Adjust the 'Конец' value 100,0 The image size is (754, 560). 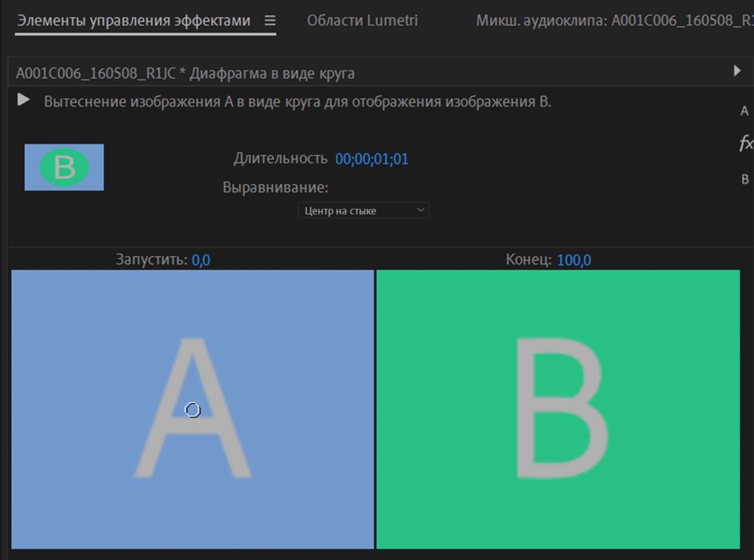574,259
